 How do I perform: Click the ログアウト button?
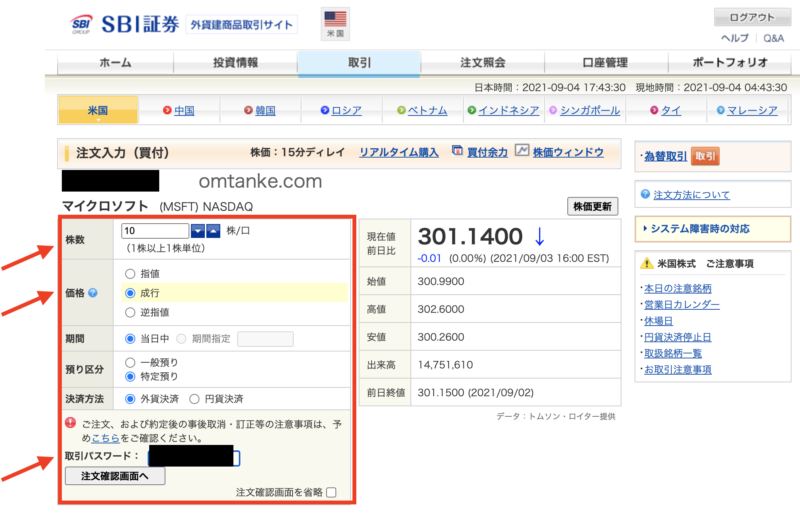pos(752,17)
